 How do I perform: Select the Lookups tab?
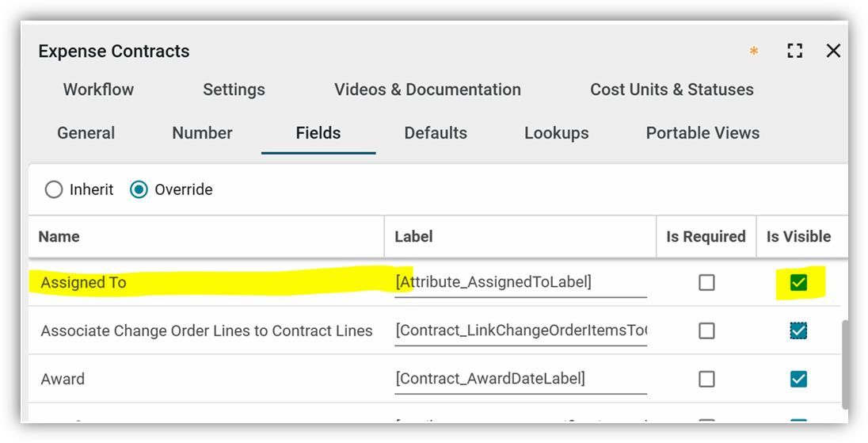tap(556, 133)
